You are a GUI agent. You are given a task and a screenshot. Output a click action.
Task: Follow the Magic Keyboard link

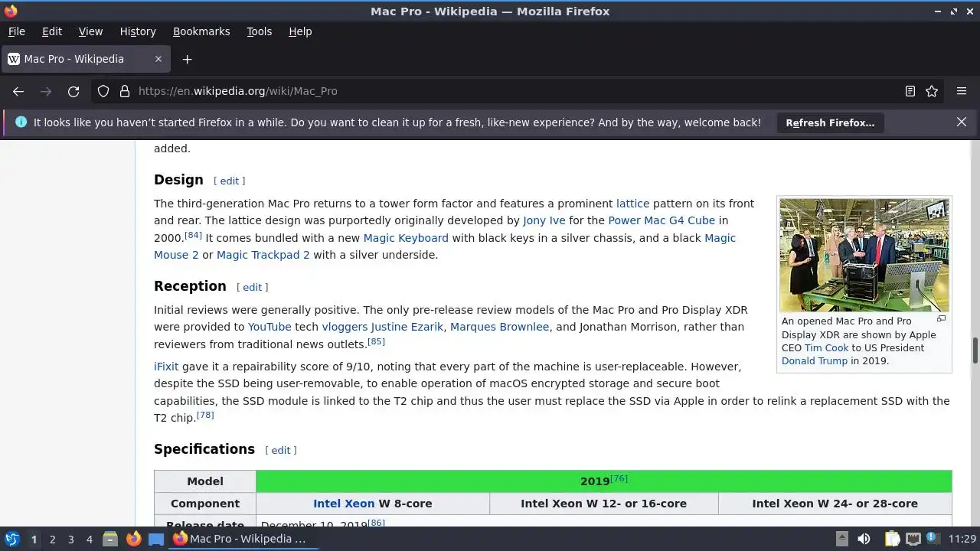click(x=406, y=238)
